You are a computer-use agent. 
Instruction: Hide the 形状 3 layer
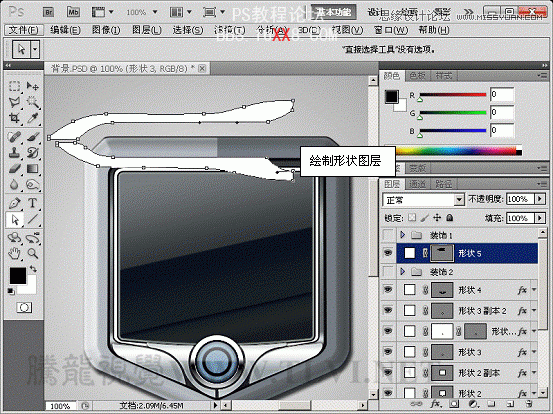tap(388, 352)
